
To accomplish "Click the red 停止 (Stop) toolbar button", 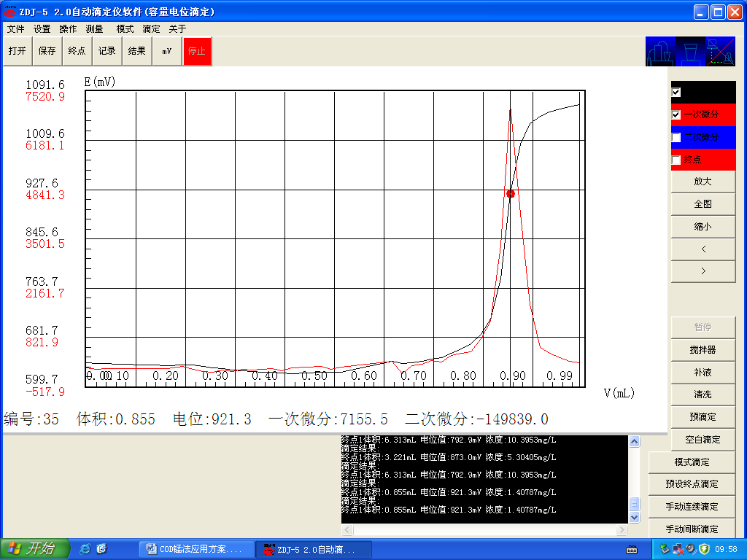I will coord(197,51).
